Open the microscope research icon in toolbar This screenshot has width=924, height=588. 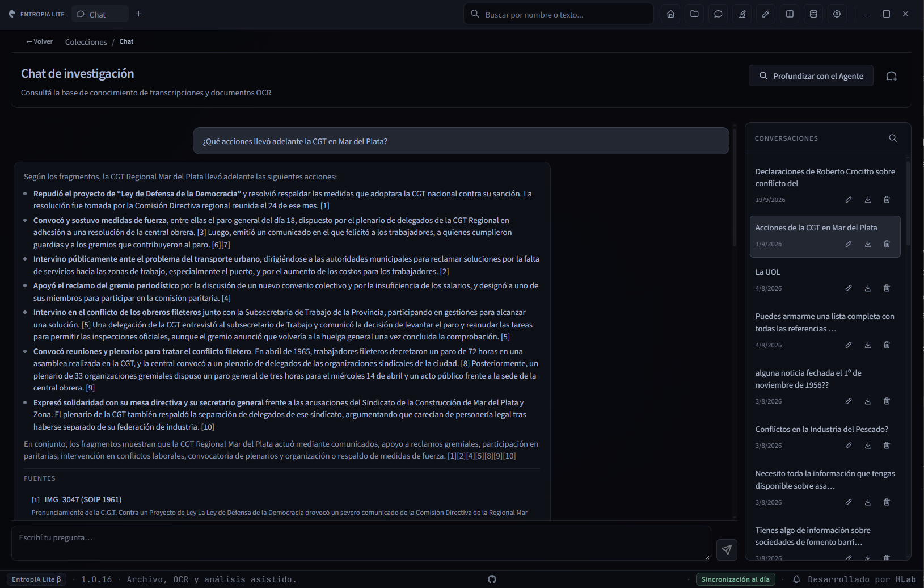[x=742, y=14]
